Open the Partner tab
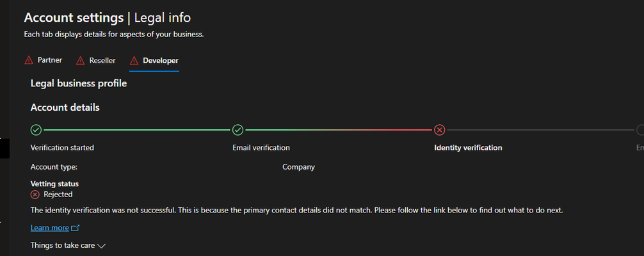The height and width of the screenshot is (256, 644). tap(50, 60)
